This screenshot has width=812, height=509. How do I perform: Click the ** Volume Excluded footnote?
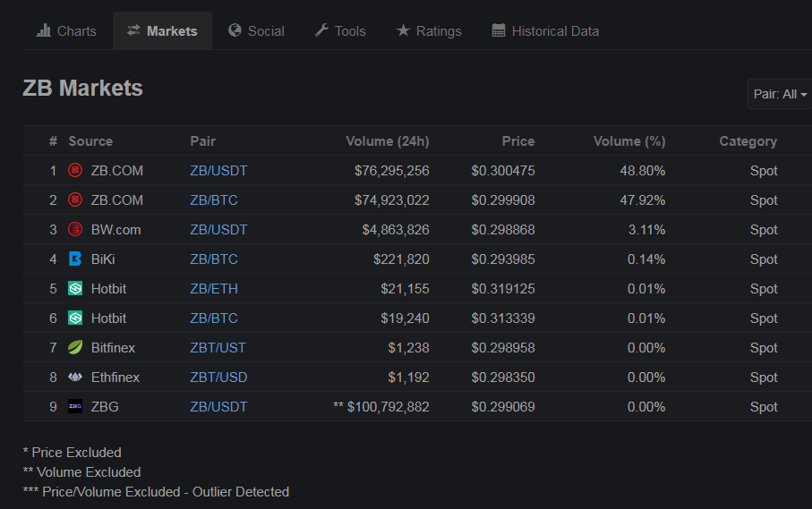(x=81, y=472)
